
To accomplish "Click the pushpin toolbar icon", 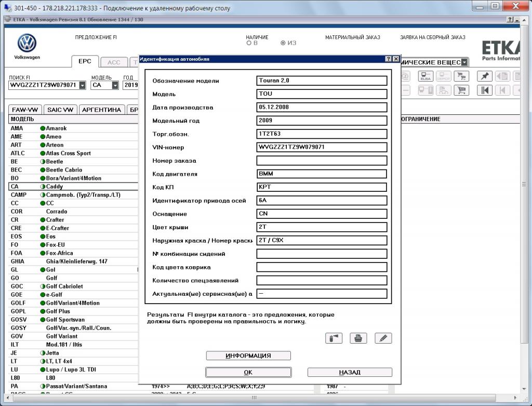I will pos(485,76).
